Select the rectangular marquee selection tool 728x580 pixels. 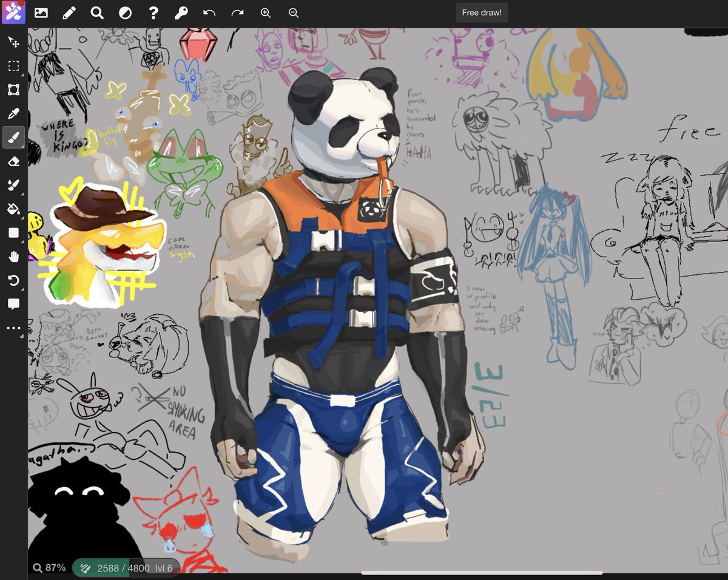[x=13, y=66]
